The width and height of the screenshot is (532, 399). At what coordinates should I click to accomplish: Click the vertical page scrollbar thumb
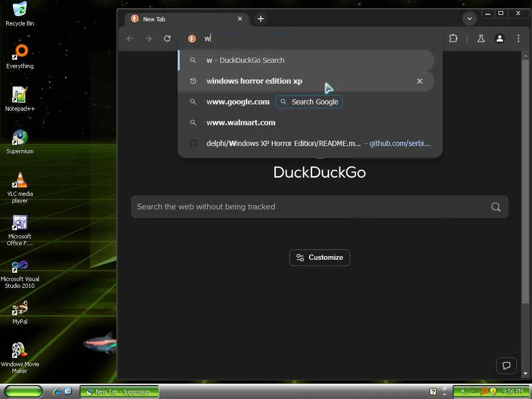526,181
